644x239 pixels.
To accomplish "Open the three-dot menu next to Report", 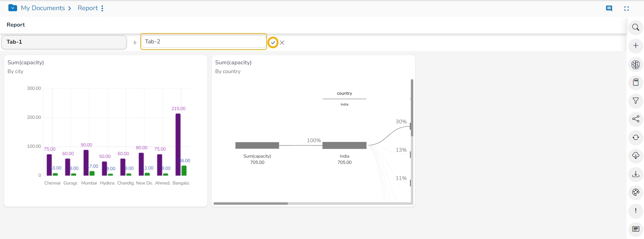I will 102,8.
